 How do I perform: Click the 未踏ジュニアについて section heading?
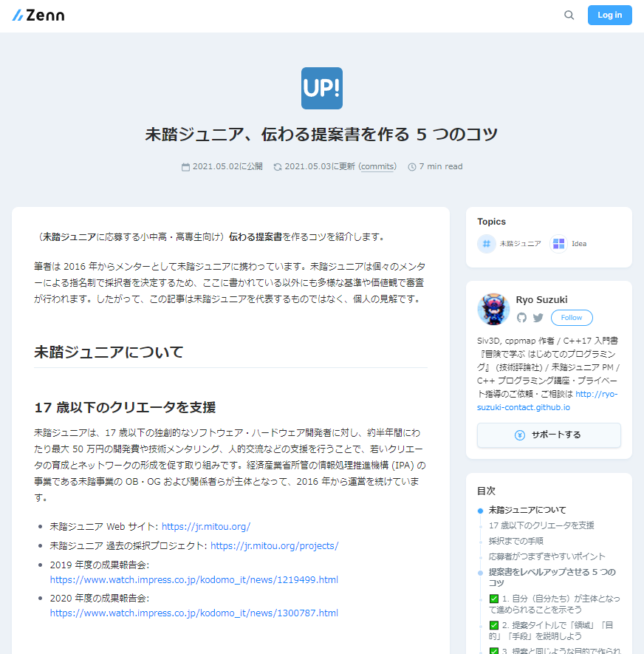[x=109, y=352]
